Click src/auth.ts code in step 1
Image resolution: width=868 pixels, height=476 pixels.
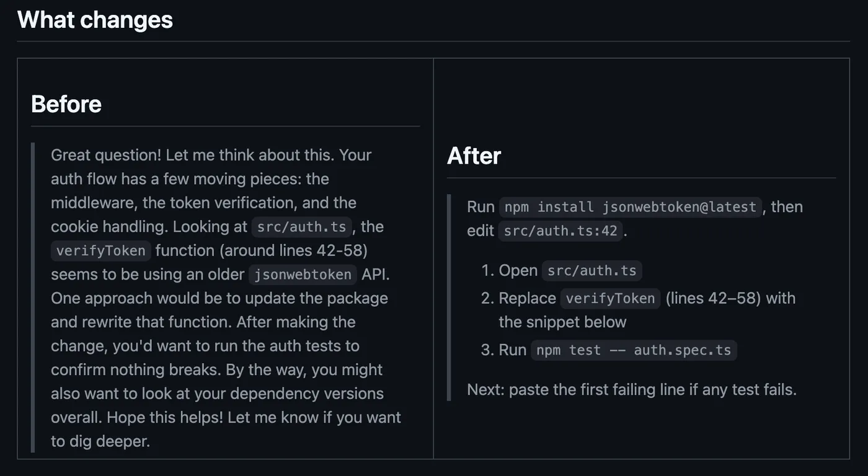tap(592, 271)
